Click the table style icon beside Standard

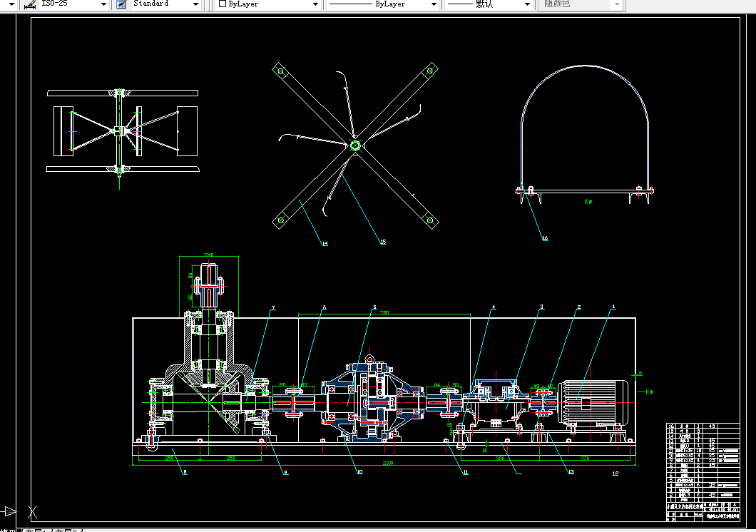click(x=121, y=4)
